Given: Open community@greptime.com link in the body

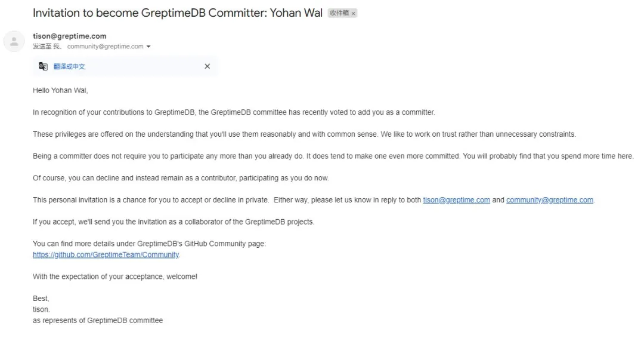Looking at the screenshot, I should [x=550, y=200].
